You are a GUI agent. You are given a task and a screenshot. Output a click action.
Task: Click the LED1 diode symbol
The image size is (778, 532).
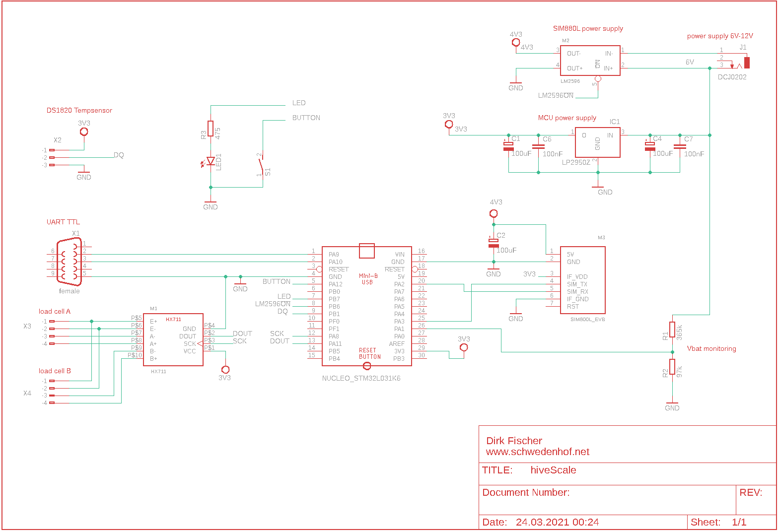click(211, 161)
